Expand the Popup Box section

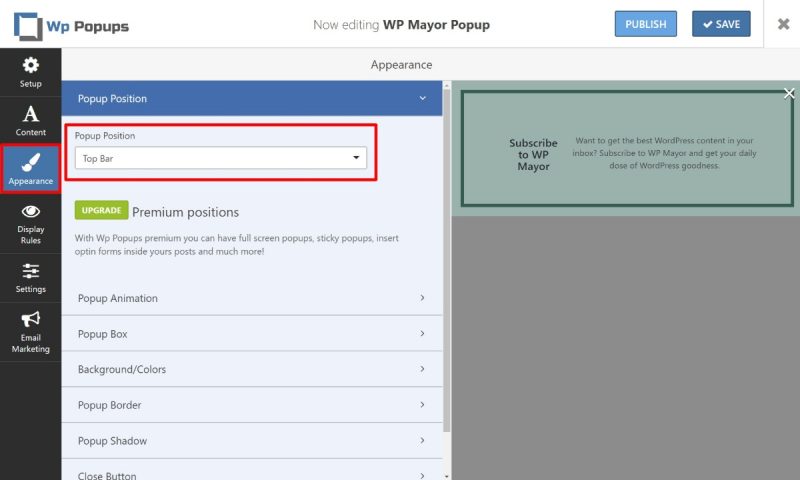pyautogui.click(x=252, y=334)
